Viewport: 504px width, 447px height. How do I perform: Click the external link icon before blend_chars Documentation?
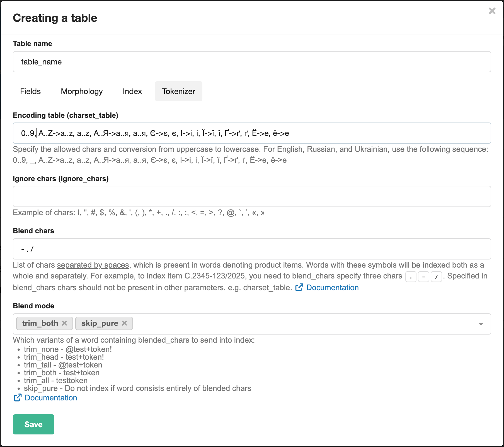[x=299, y=287]
